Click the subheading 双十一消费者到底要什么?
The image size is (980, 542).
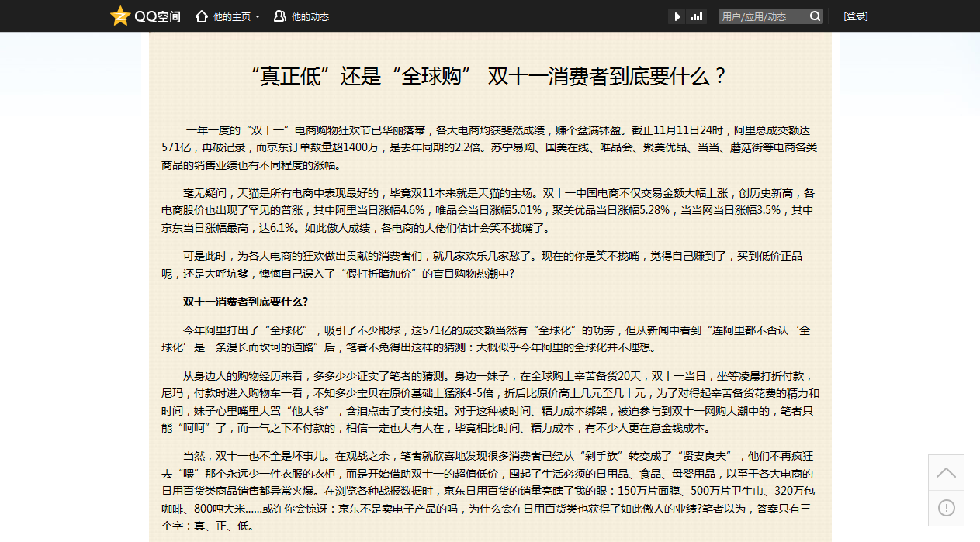[246, 302]
